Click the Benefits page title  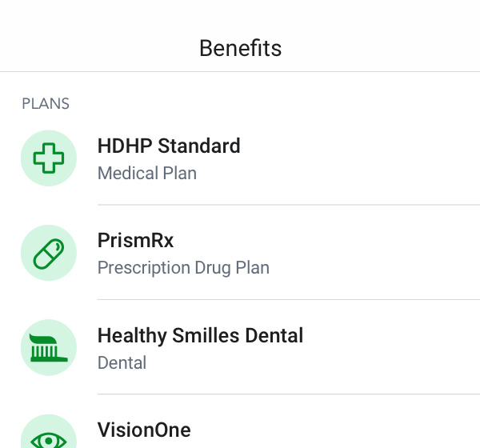coord(240,48)
